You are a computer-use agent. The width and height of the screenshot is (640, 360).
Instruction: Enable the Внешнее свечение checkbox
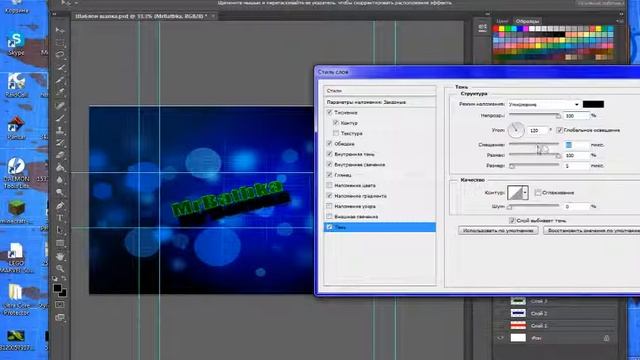329,217
